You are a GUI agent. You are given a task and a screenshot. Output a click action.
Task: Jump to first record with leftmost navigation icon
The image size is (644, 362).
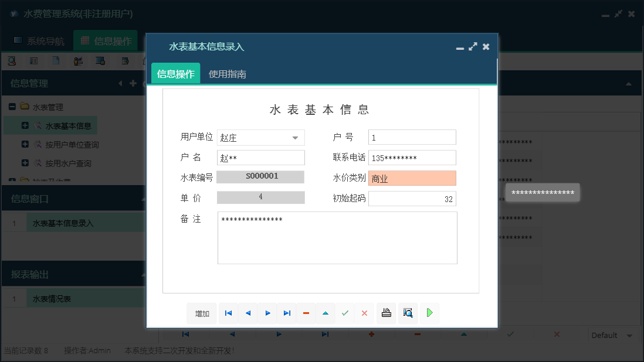(228, 313)
